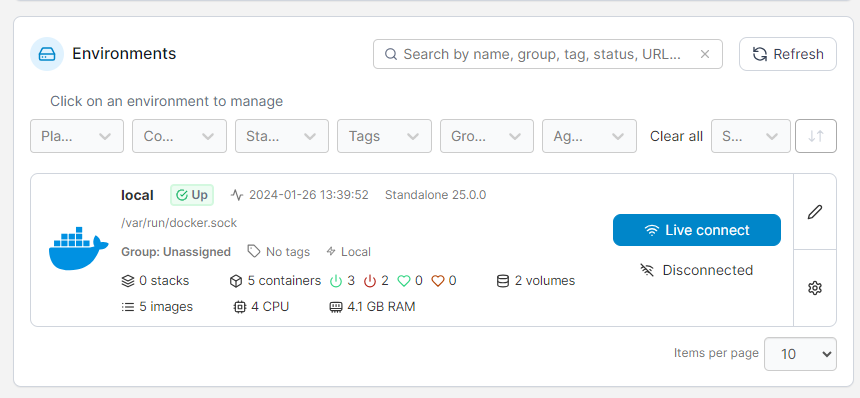Click the heartbeat pulse icon beside timestamp
Viewport: 860px width, 398px height.
coord(237,195)
